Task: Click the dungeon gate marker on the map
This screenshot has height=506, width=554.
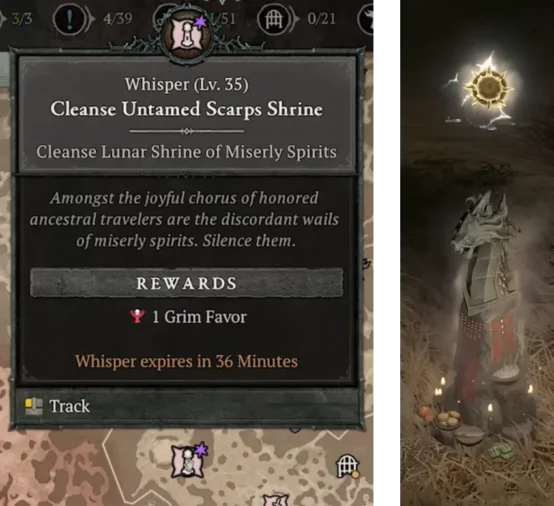Action: click(x=347, y=466)
